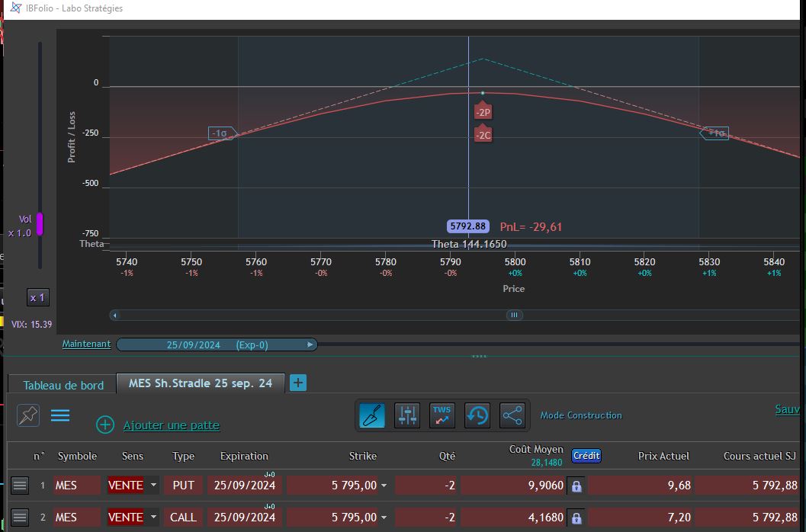806x532 pixels.
Task: Open the three-line hamburger menu
Action: [60, 415]
